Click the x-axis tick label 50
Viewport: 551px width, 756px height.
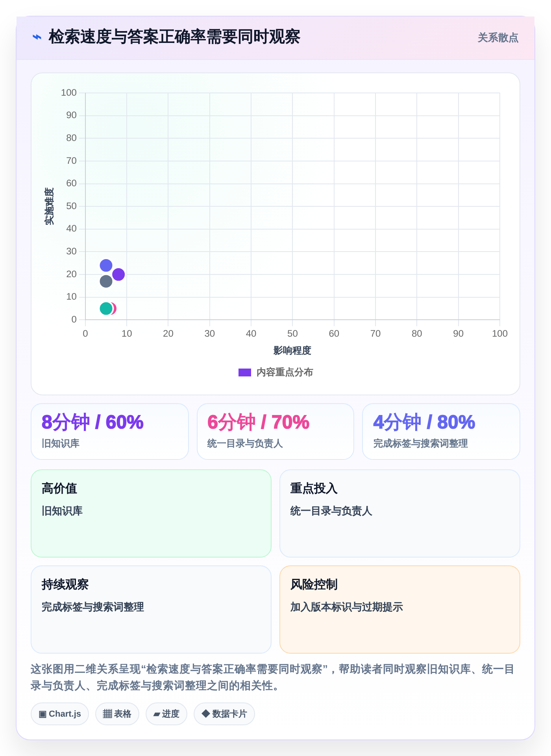coord(292,334)
